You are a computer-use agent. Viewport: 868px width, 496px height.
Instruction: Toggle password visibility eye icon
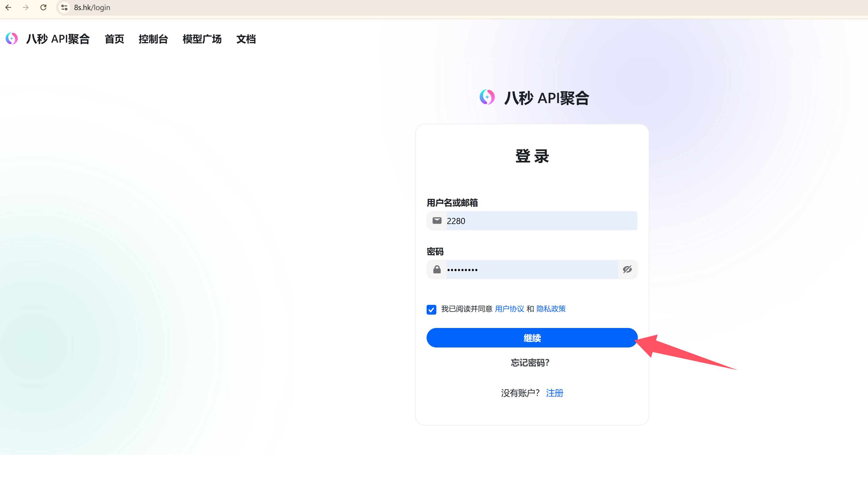[x=628, y=269]
